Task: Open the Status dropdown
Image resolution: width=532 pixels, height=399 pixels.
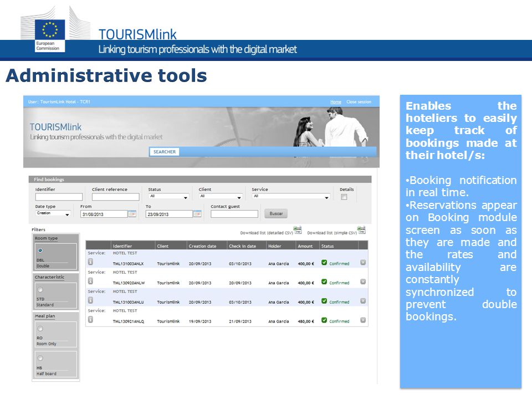Action: pos(168,196)
